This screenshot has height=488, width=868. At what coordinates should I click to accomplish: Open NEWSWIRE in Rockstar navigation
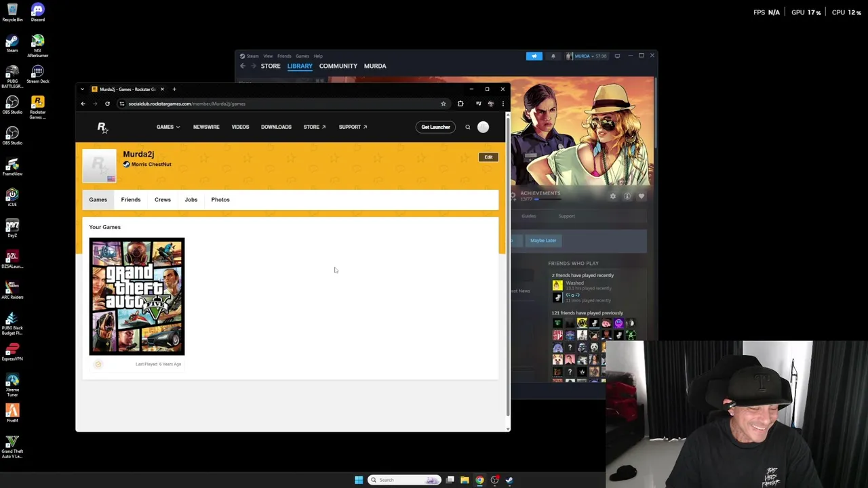tap(206, 127)
